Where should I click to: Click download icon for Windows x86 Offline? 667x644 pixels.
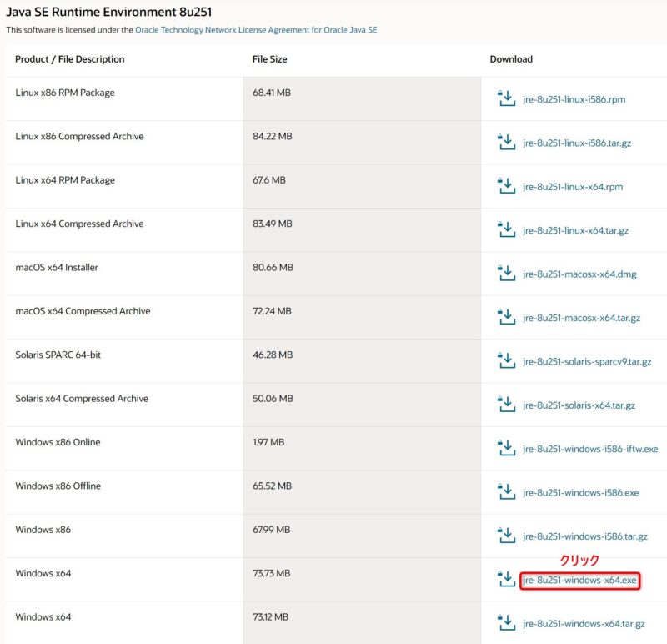click(x=506, y=492)
